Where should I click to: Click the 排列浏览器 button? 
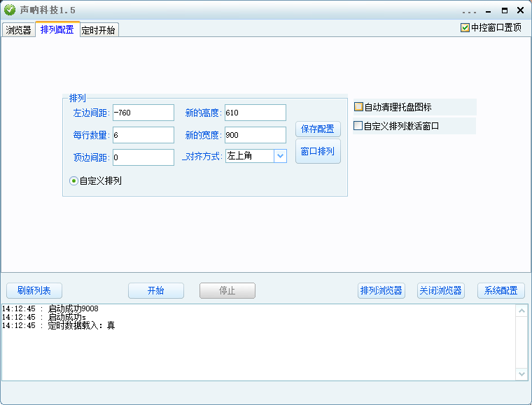point(381,290)
